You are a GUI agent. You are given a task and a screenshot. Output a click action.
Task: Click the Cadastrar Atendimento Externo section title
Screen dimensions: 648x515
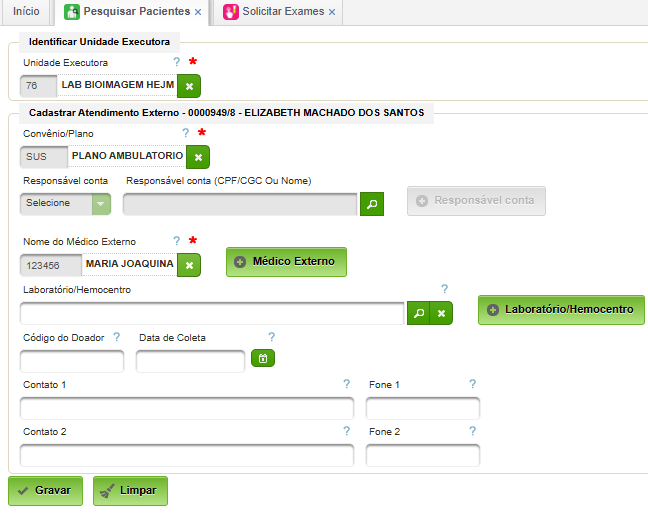(226, 113)
